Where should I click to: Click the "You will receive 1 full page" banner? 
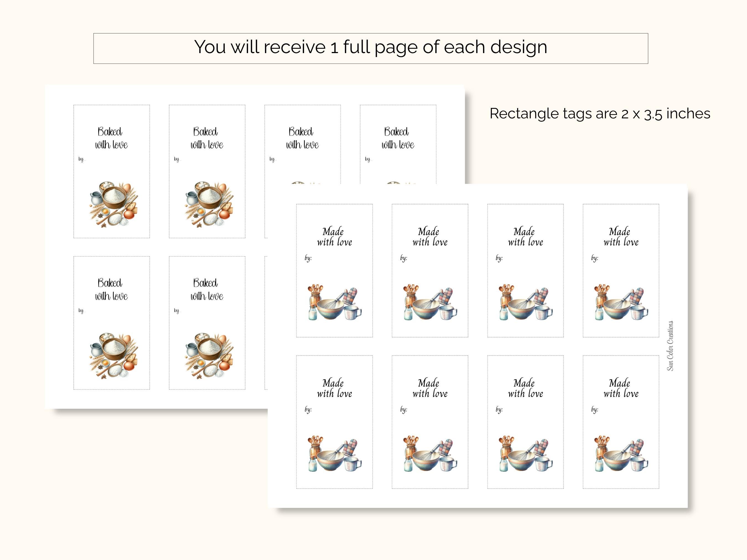click(x=370, y=48)
